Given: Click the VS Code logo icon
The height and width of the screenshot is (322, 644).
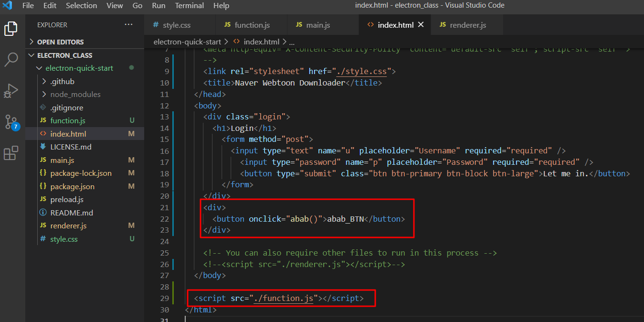Looking at the screenshot, I should 7,6.
